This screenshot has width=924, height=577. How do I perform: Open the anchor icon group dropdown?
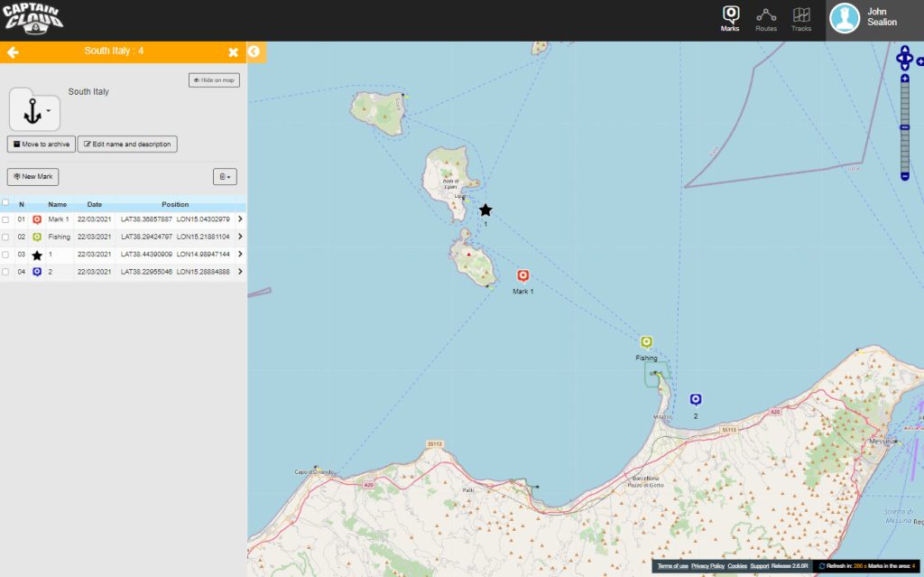[x=34, y=110]
